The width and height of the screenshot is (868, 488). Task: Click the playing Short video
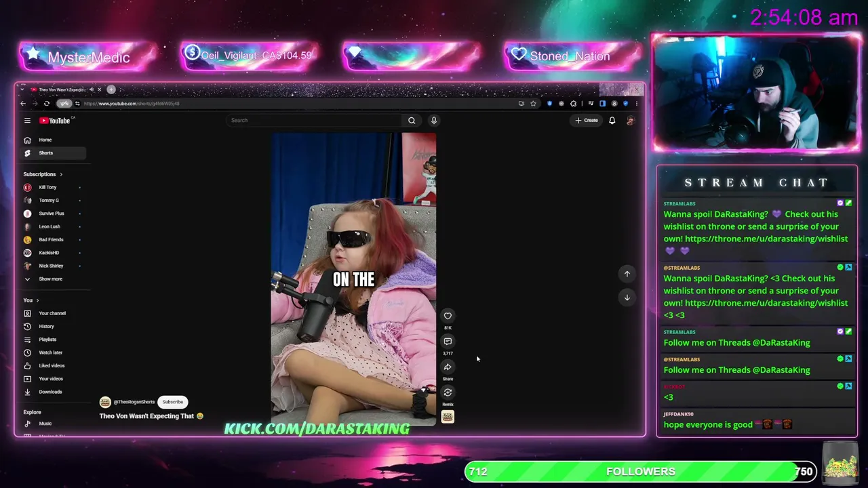[x=353, y=279]
